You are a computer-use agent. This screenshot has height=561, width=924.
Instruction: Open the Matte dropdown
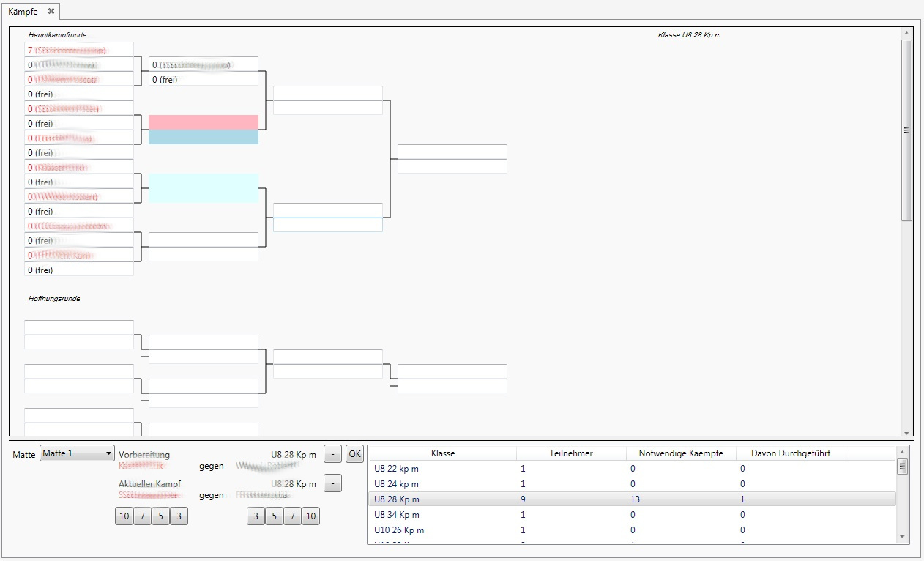pos(77,454)
